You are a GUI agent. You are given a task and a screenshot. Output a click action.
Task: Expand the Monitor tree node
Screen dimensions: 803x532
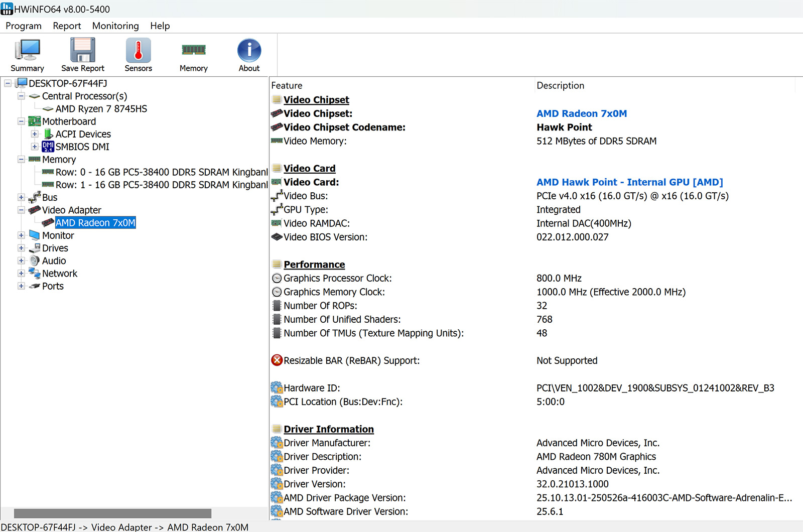tap(21, 235)
